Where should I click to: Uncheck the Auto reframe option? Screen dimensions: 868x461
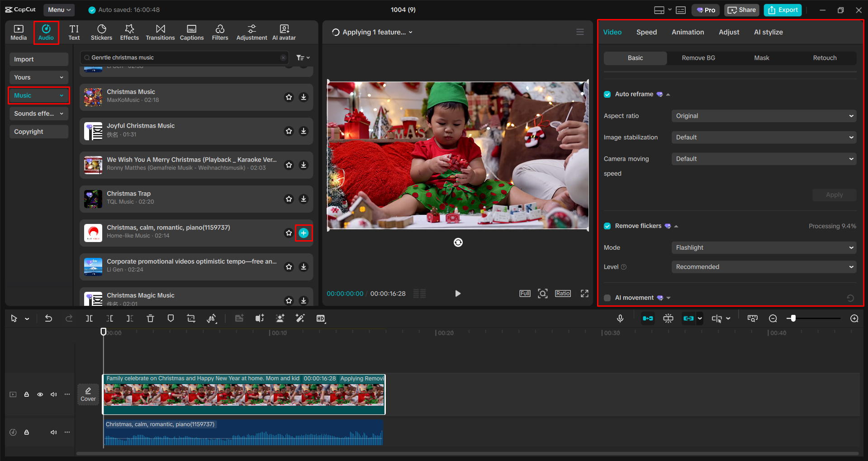click(607, 94)
